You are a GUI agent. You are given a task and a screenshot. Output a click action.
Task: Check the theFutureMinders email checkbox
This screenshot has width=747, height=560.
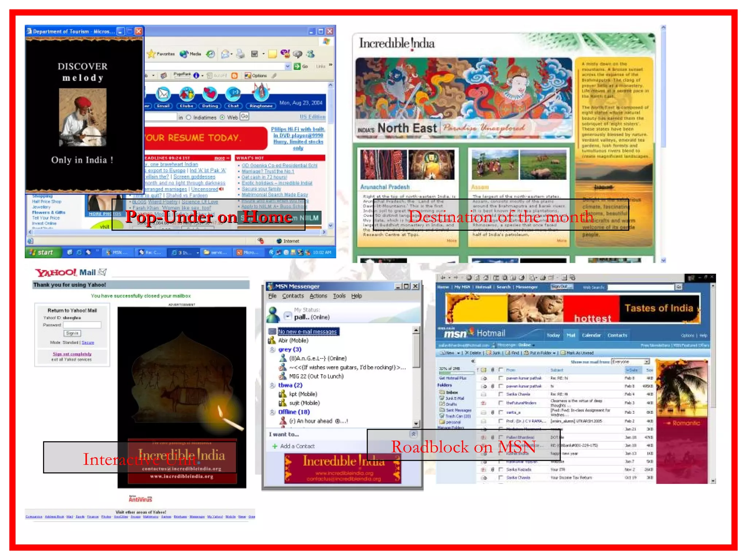click(501, 403)
